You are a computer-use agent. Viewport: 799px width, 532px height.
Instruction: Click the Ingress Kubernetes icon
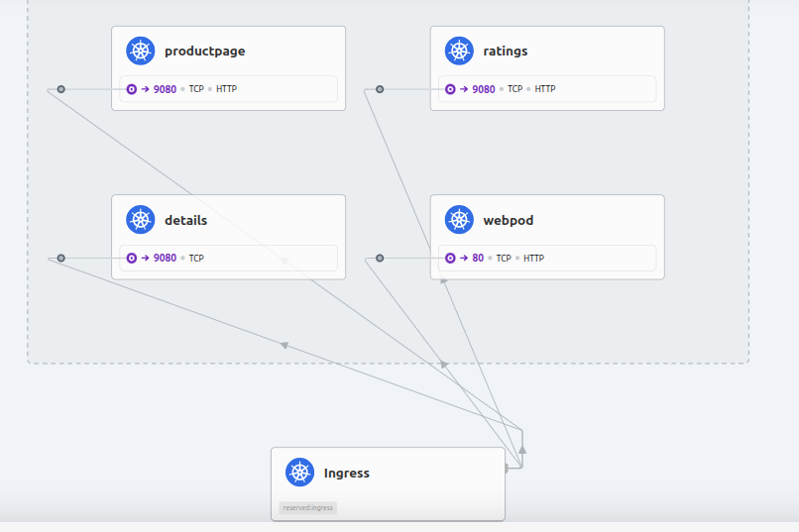pos(300,473)
